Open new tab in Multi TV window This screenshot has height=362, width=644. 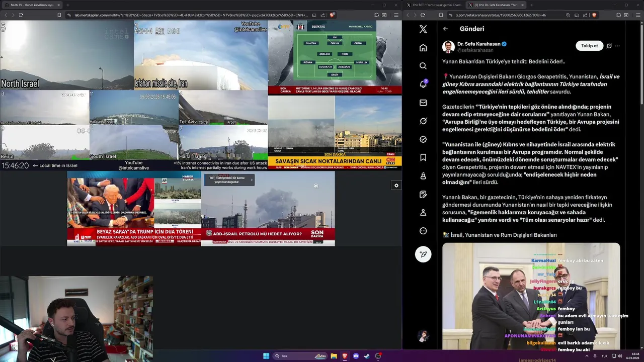[68, 5]
